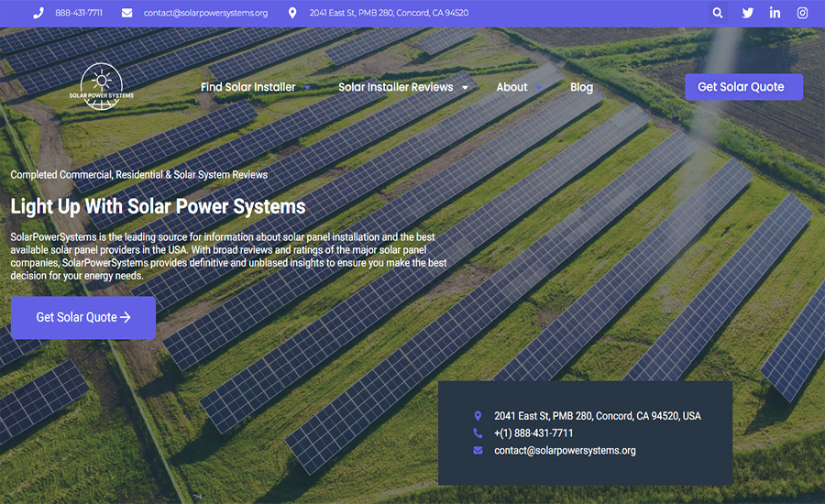Screen dimensions: 825x504
Task: Click the Get Solar Quote hero button with arrow
Action: (x=83, y=318)
